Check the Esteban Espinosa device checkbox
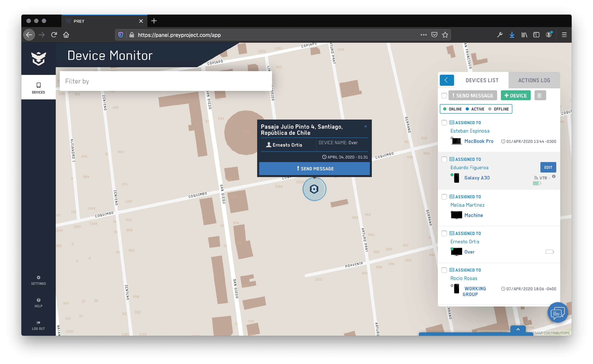Image resolution: width=593 pixels, height=364 pixels. 444,123
